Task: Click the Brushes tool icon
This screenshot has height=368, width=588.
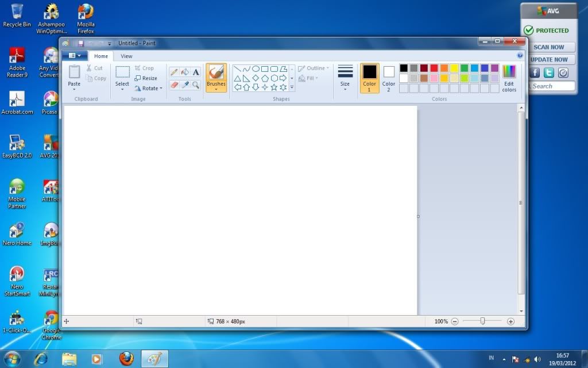Action: pyautogui.click(x=216, y=72)
